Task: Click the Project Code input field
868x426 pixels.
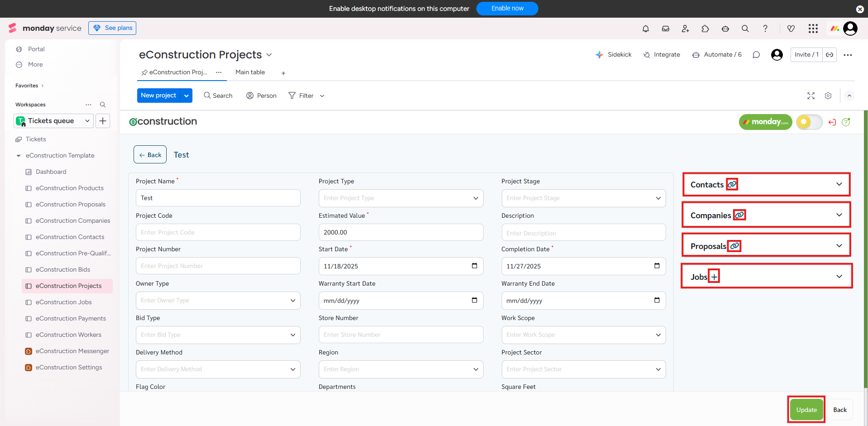Action: (218, 232)
